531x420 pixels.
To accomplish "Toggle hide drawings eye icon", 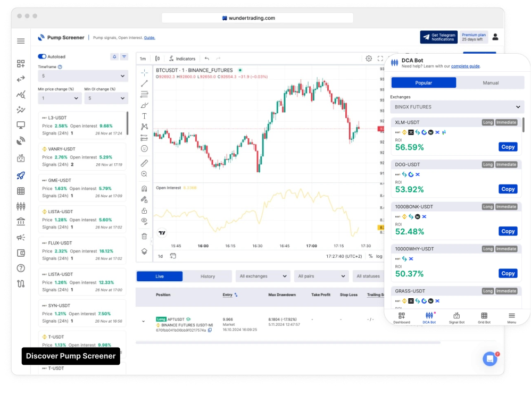I will click(x=144, y=221).
